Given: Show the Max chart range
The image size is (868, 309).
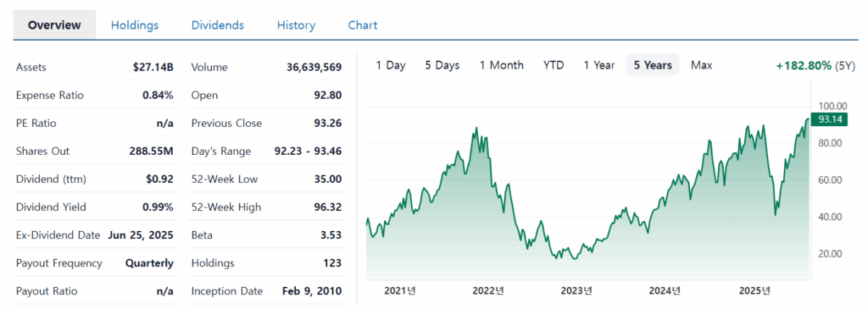Looking at the screenshot, I should pos(701,65).
